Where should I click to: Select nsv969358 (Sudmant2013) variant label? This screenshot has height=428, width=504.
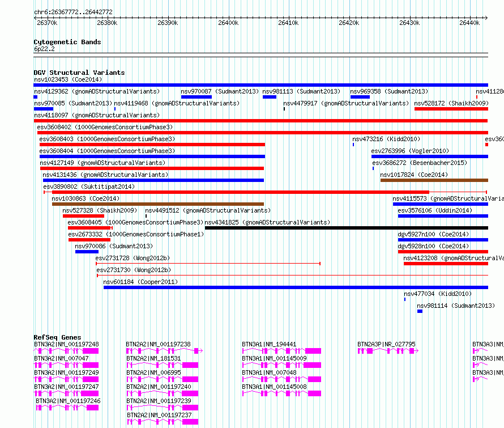pos(389,91)
